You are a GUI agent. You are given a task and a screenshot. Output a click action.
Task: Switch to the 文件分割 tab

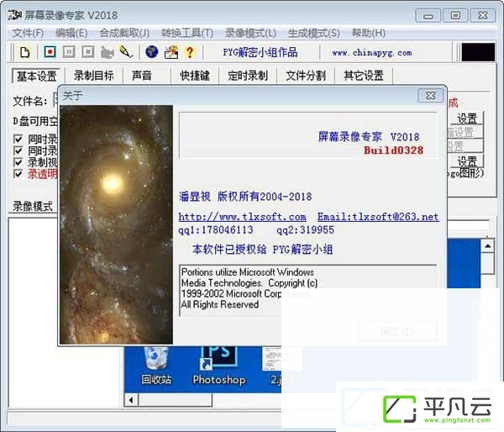[x=306, y=76]
